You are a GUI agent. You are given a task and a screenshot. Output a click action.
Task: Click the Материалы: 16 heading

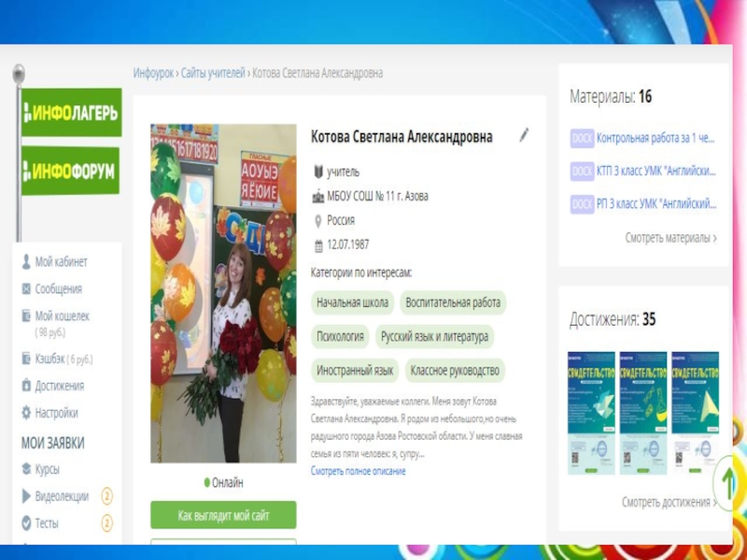[611, 97]
